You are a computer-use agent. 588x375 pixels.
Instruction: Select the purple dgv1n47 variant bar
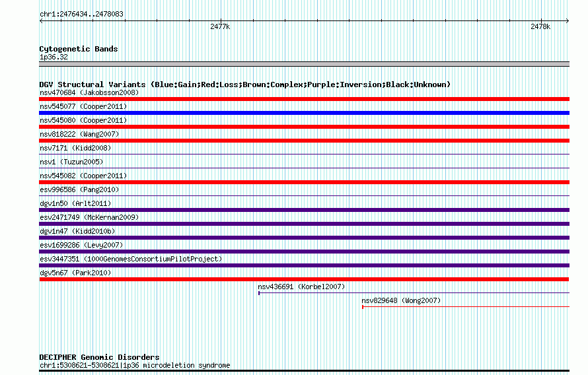(304, 238)
